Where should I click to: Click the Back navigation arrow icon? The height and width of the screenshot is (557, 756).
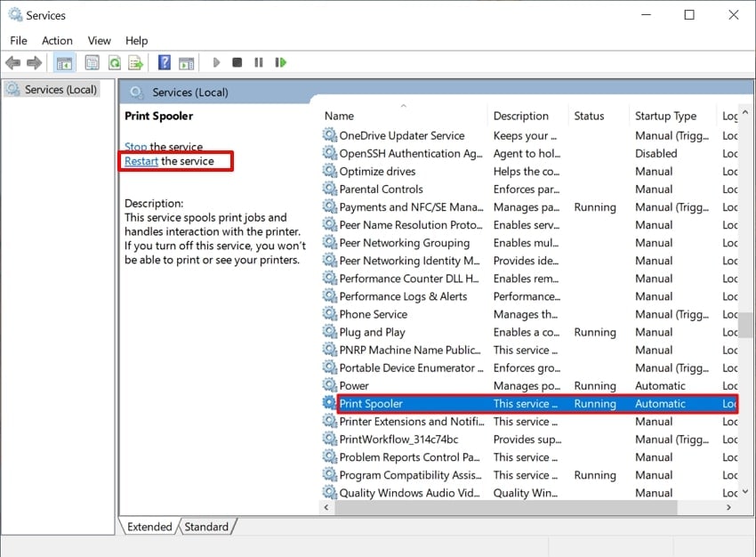coord(12,62)
